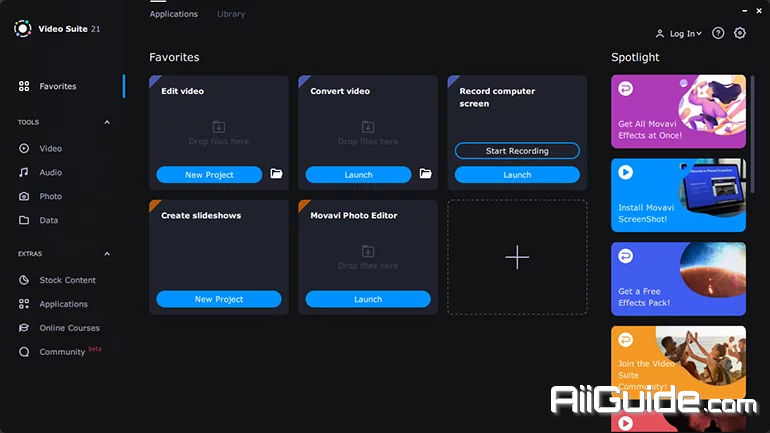Collapse the TOOLS section chevron
The height and width of the screenshot is (433, 770).
pos(107,122)
